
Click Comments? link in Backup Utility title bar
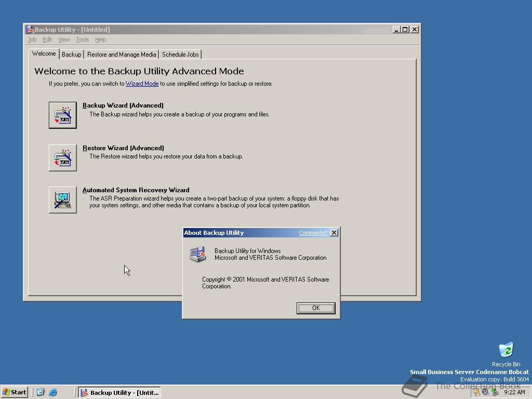pyautogui.click(x=376, y=30)
